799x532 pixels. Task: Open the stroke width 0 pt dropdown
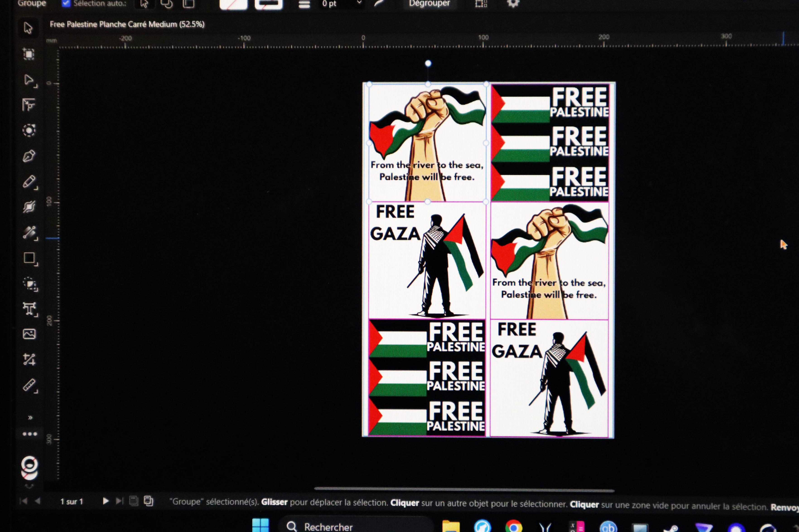(359, 3)
